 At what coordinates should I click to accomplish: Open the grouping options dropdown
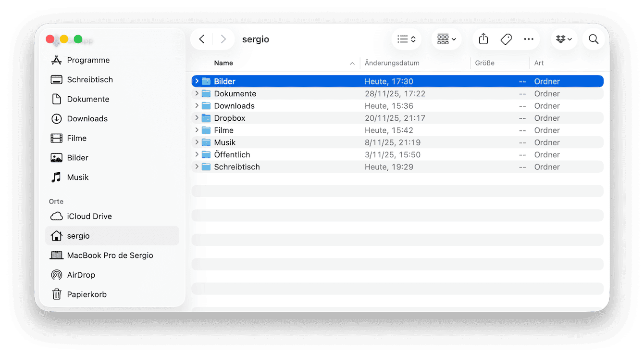[446, 39]
